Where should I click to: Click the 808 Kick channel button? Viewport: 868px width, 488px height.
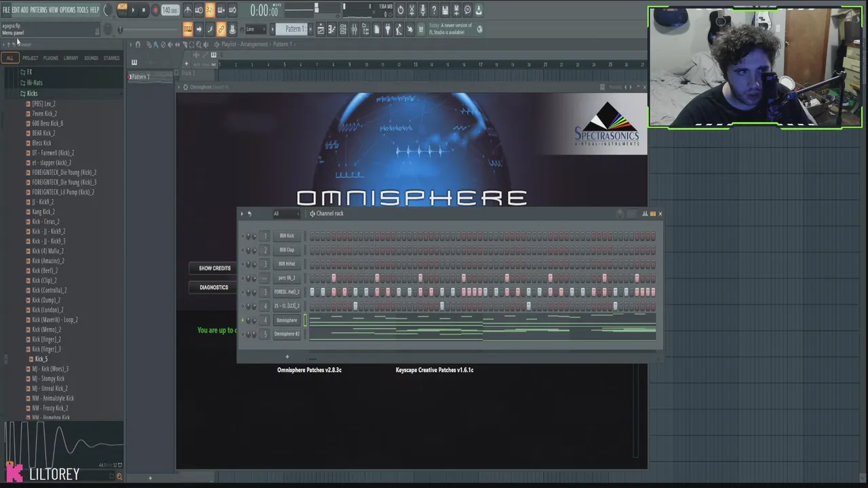[x=287, y=236]
